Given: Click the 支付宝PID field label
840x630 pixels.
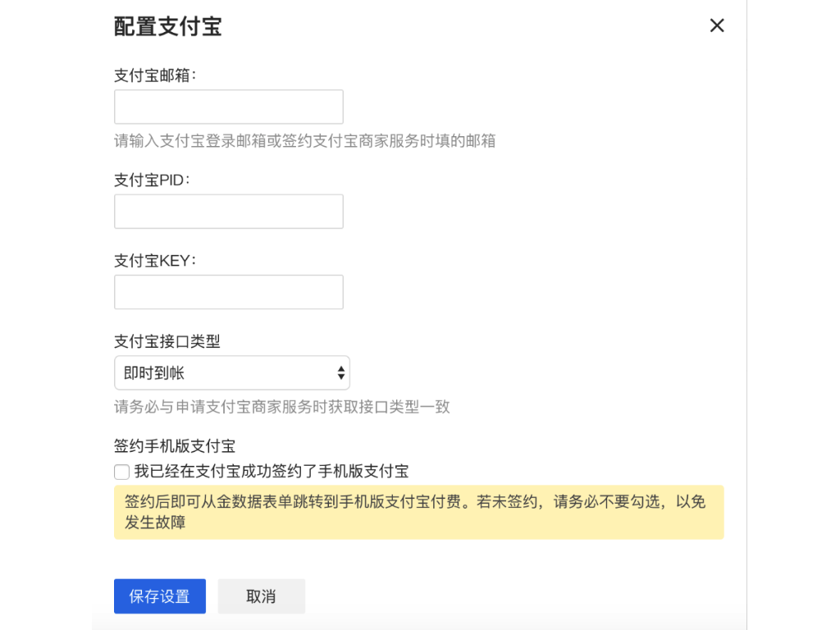Looking at the screenshot, I should click(152, 180).
